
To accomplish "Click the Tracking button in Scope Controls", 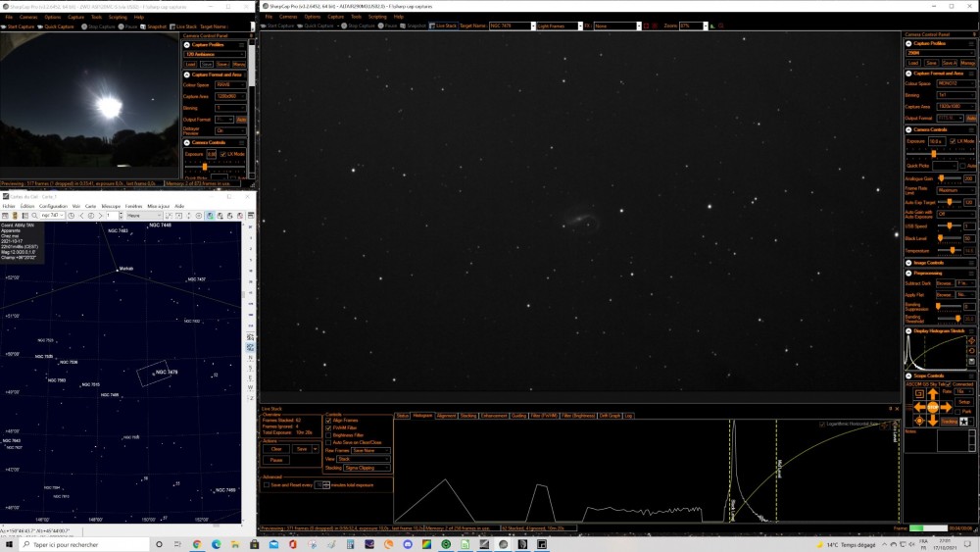I will [949, 422].
